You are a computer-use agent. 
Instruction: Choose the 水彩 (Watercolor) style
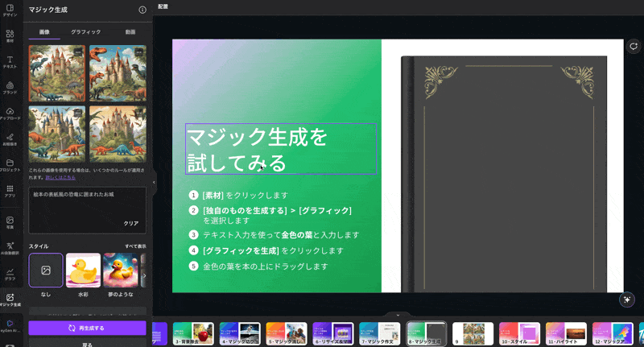click(x=83, y=271)
